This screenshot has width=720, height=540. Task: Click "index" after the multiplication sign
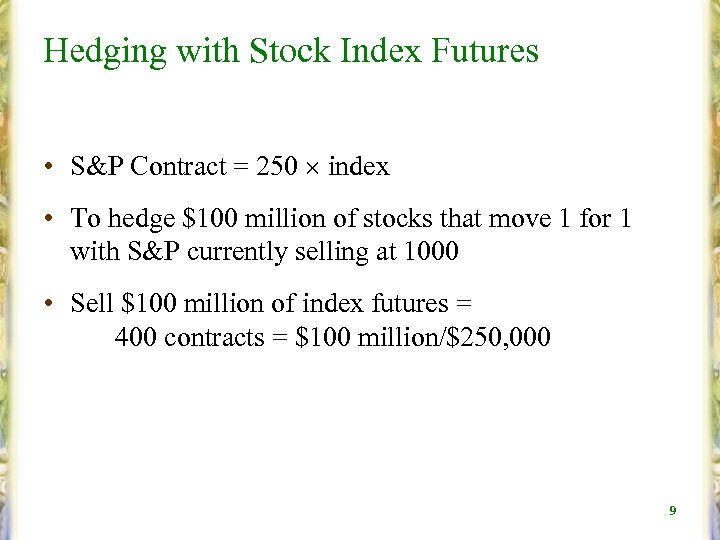coord(358,167)
